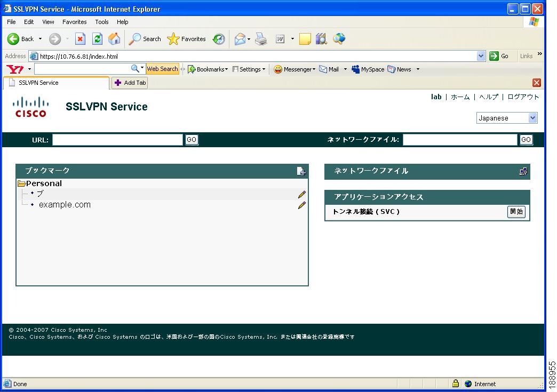The width and height of the screenshot is (557, 392).
Task: Click the Personal folder icon
Action: (x=21, y=183)
